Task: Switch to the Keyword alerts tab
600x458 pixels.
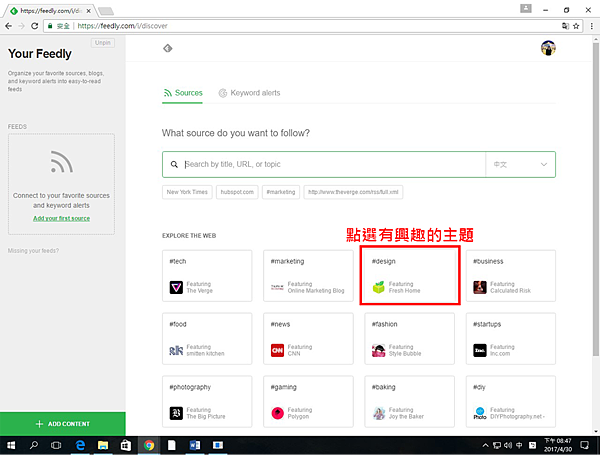Action: point(249,93)
